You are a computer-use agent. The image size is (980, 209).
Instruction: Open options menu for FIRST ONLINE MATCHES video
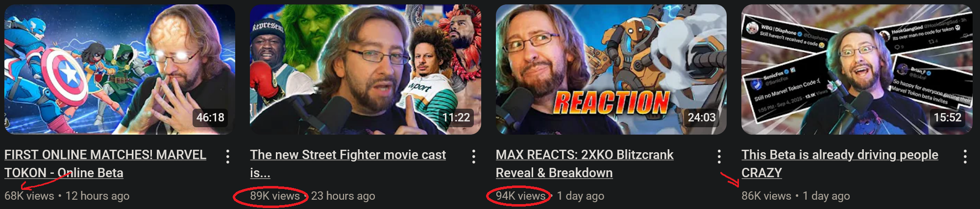pyautogui.click(x=228, y=157)
